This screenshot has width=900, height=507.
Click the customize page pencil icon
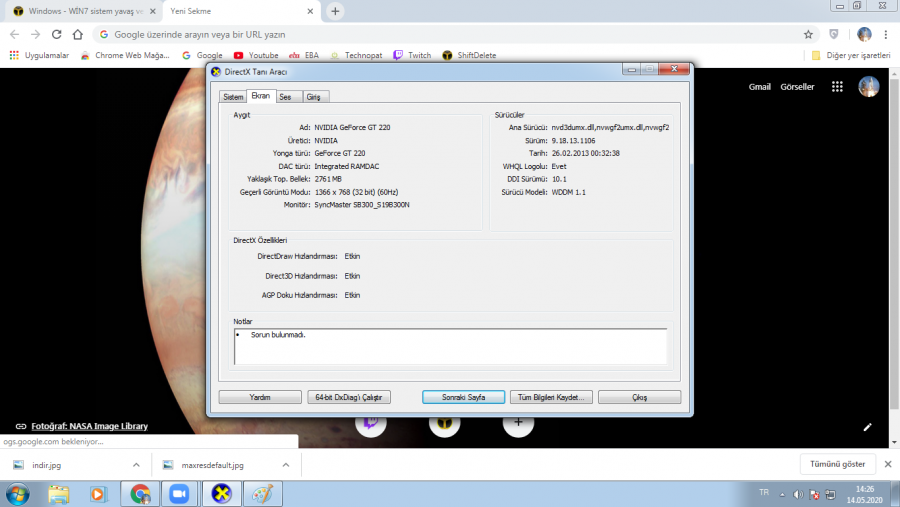[x=867, y=427]
